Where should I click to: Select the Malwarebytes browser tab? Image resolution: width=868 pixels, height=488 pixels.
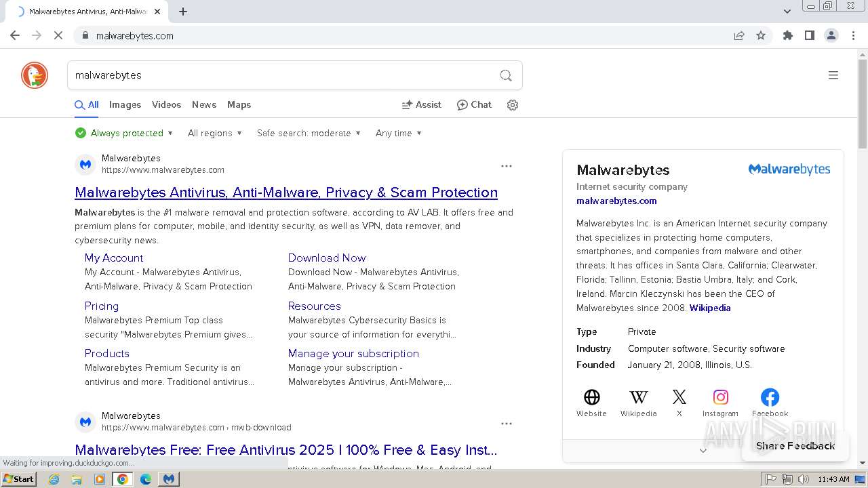pos(88,12)
